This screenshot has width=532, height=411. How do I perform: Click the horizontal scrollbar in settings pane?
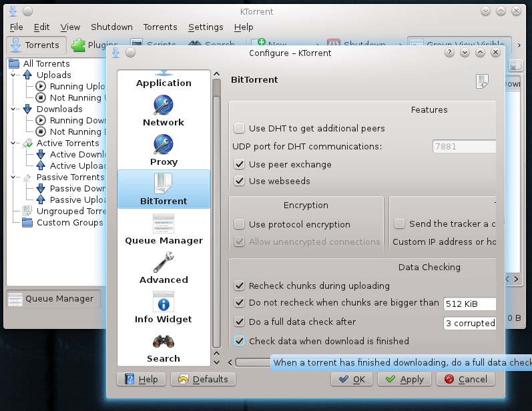253,362
